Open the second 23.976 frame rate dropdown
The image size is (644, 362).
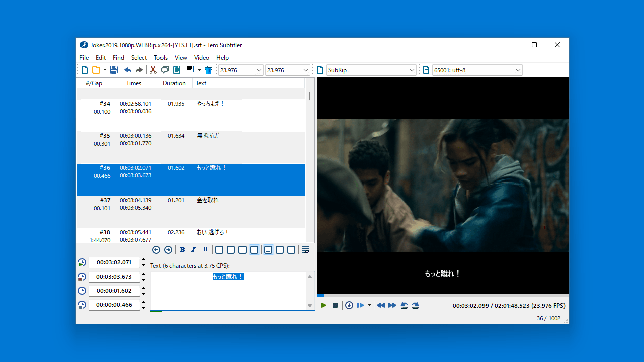pos(288,70)
